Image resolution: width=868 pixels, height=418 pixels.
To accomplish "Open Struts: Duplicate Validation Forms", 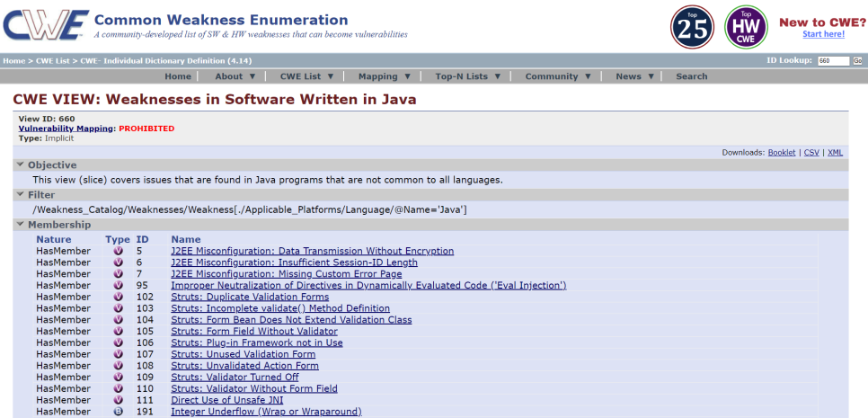I will [250, 297].
